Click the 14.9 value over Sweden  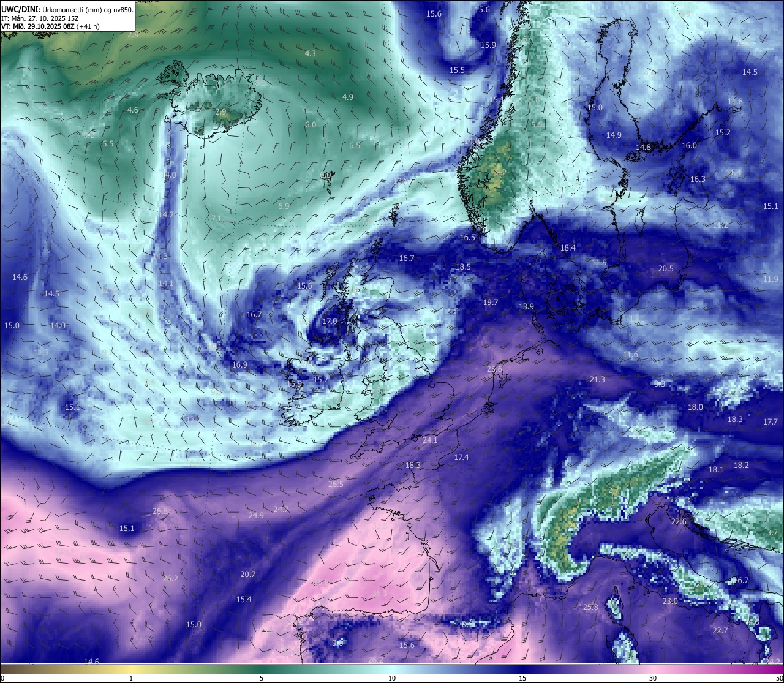614,135
